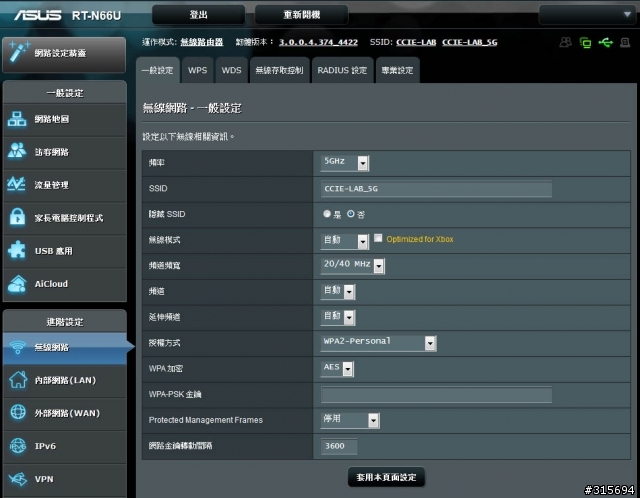Viewport: 640px width, 498px height.
Task: Open the 20/40 MHz bandwidth dropdown
Action: pyautogui.click(x=353, y=266)
